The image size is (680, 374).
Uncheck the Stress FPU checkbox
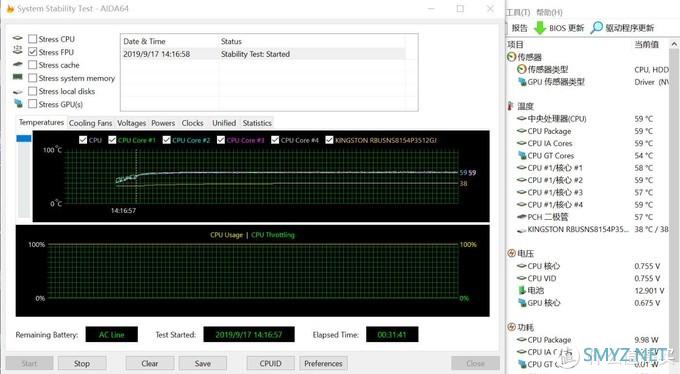(33, 52)
